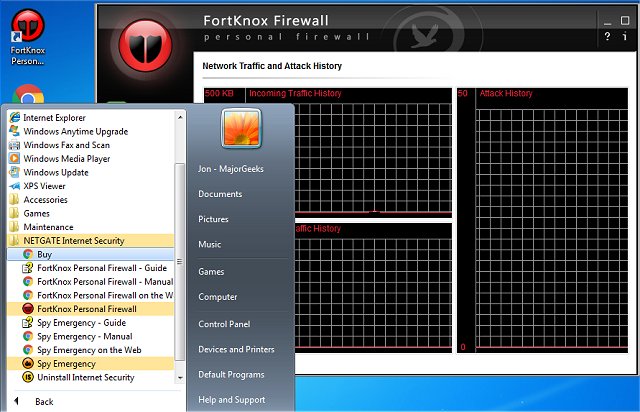This screenshot has width=640, height=412.
Task: Click Windows Update icon
Action: [15, 172]
